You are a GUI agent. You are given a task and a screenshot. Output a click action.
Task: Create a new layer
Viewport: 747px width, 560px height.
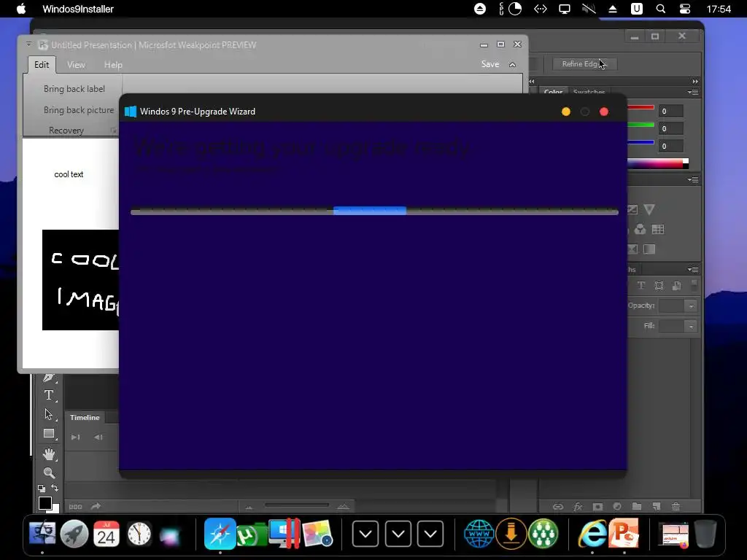pos(657,506)
